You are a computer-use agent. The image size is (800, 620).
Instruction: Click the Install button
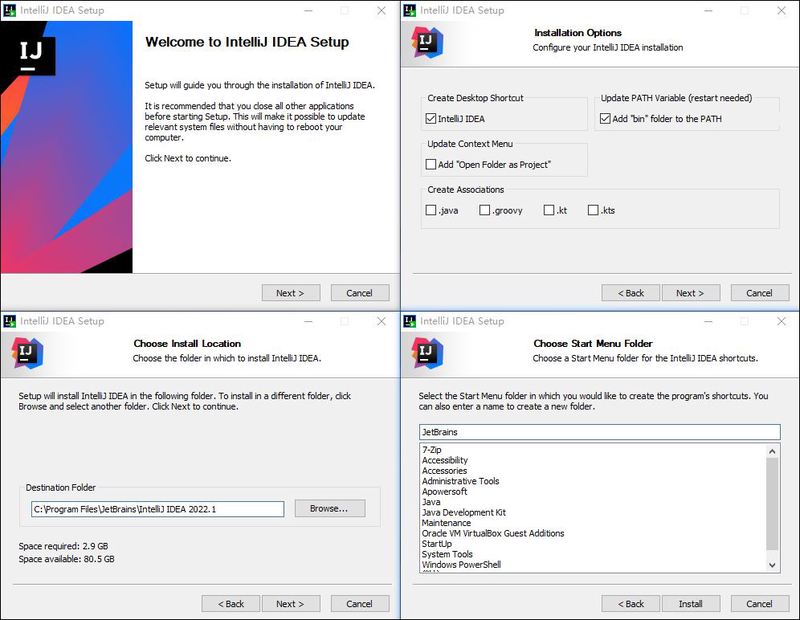[691, 604]
